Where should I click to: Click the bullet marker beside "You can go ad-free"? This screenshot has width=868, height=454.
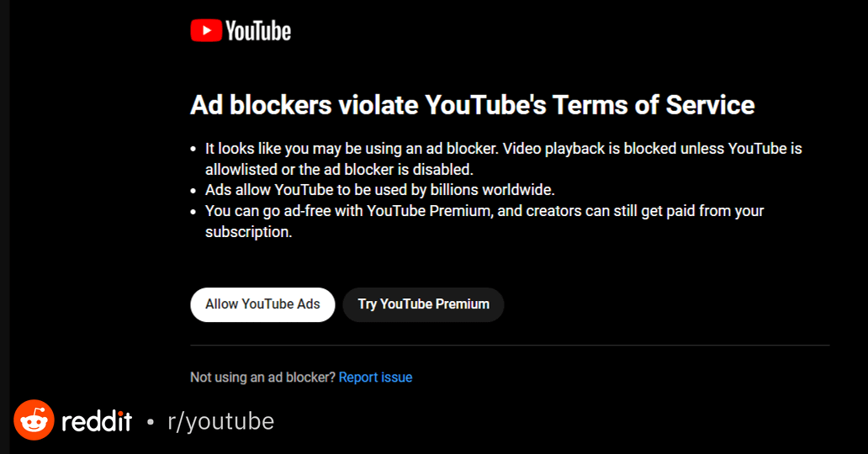(195, 212)
